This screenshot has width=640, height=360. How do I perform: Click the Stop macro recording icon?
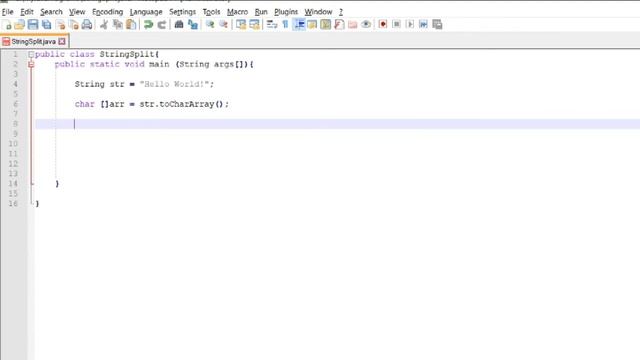[396, 24]
